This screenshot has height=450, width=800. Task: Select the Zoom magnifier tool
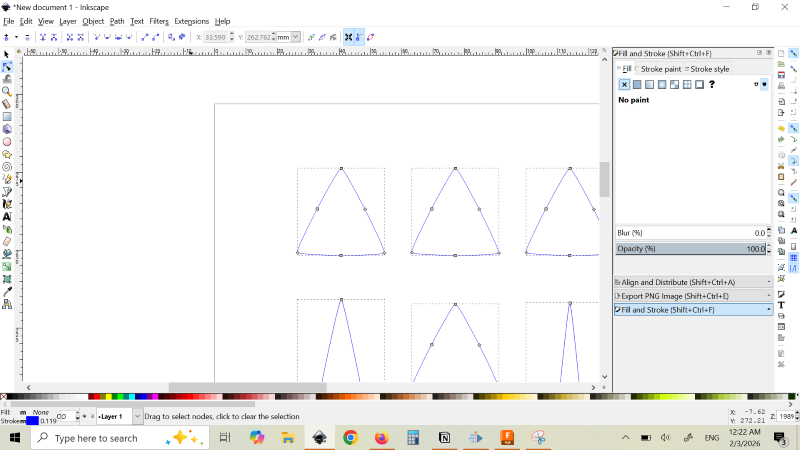click(x=7, y=92)
